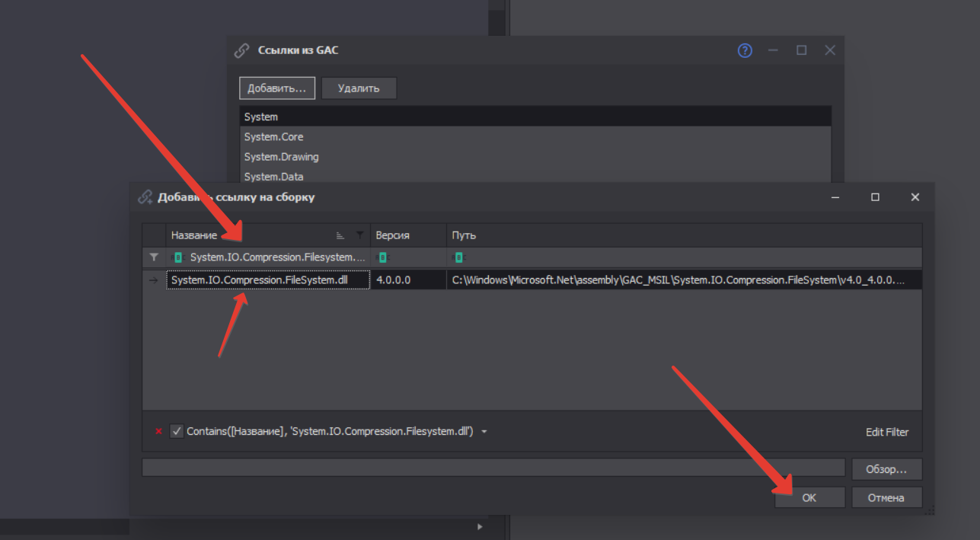The image size is (980, 540).
Task: Click the filter condition icon in Путь filter cell
Action: (458, 257)
